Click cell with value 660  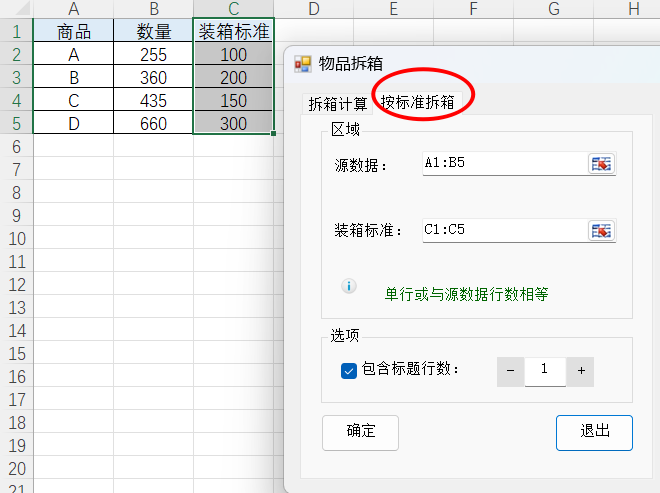[154, 124]
